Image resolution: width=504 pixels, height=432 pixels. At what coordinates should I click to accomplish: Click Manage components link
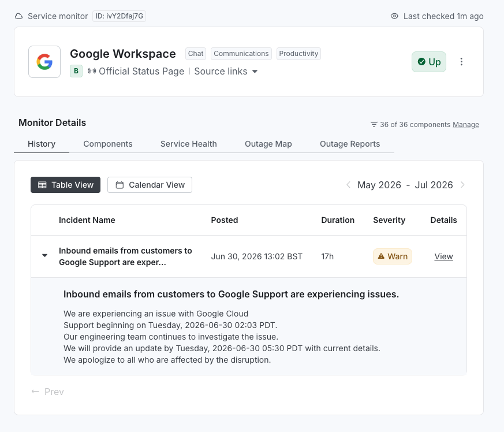coord(466,125)
